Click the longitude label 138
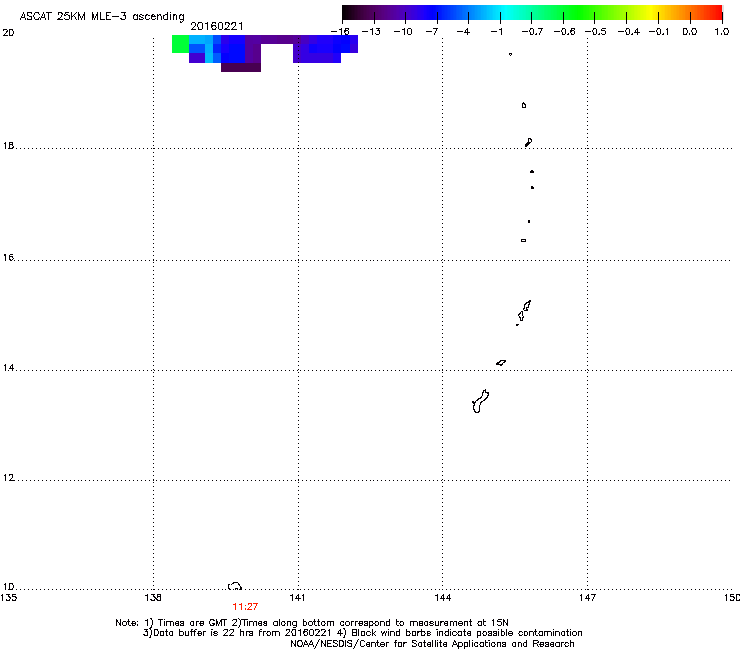This screenshot has width=740, height=650. coord(153,598)
